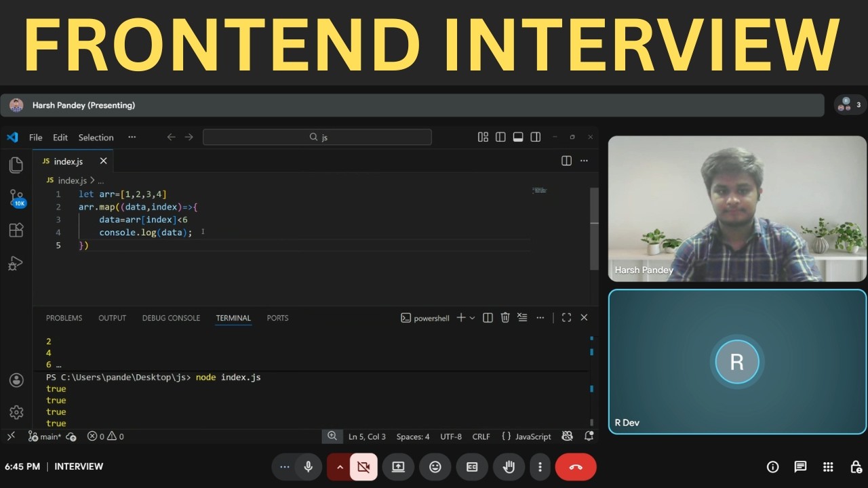The image size is (868, 488).
Task: Turn on the disabled camera button
Action: (363, 467)
